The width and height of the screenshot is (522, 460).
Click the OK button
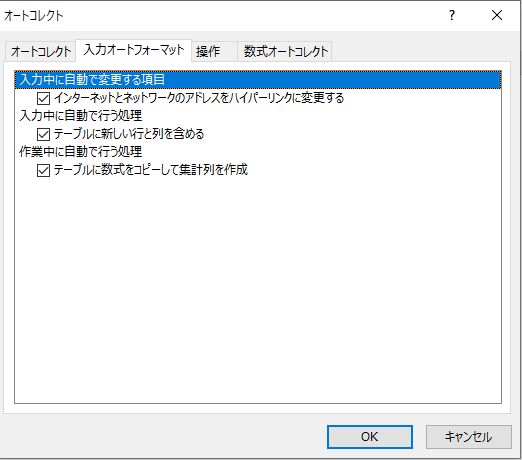370,437
